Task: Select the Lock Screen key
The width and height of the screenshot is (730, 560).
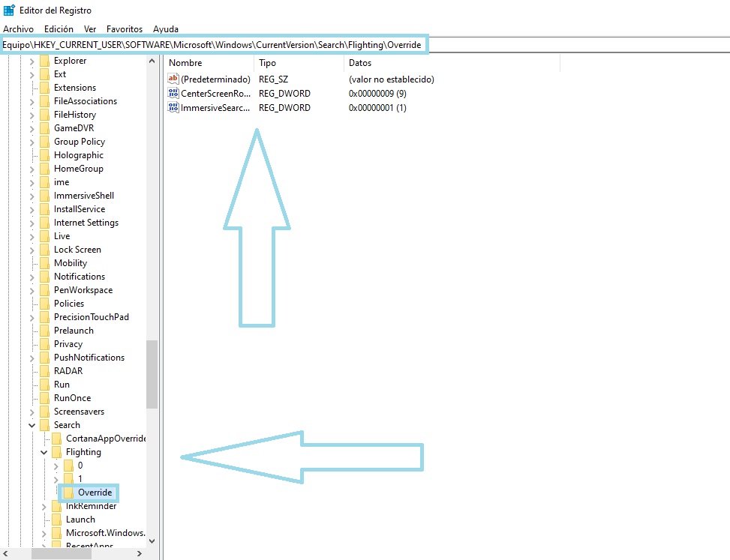Action: pyautogui.click(x=77, y=250)
